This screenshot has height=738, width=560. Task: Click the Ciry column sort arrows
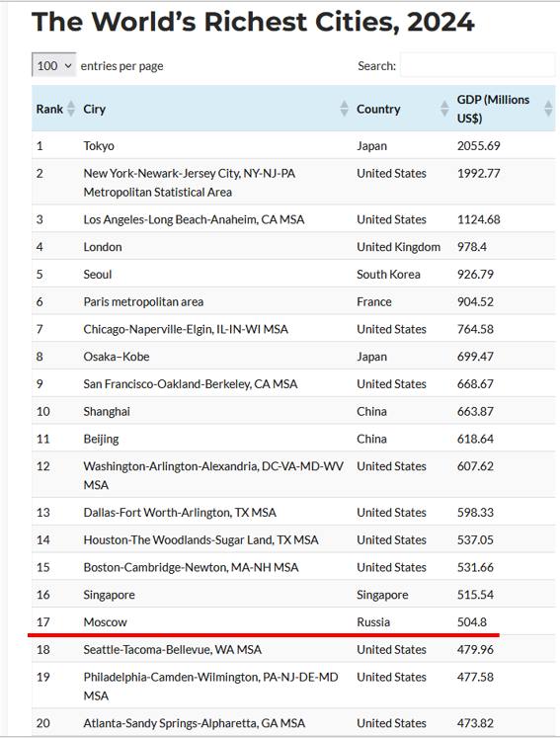click(x=345, y=109)
